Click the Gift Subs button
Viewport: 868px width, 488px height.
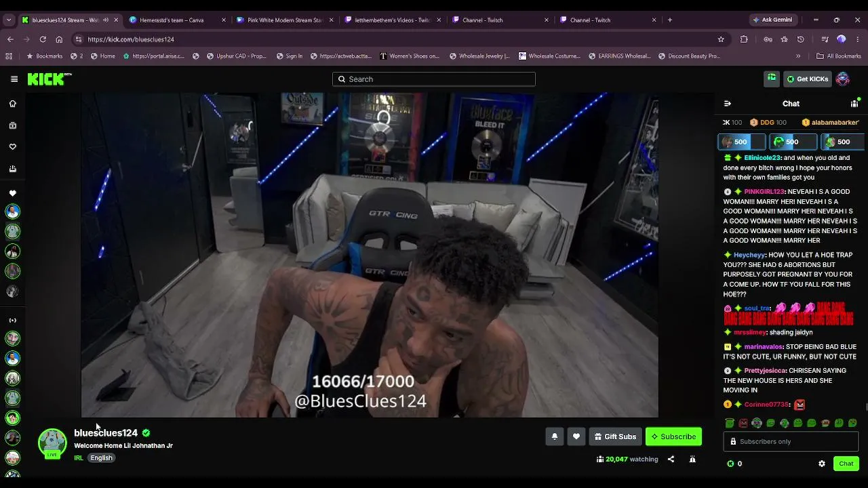616,436
